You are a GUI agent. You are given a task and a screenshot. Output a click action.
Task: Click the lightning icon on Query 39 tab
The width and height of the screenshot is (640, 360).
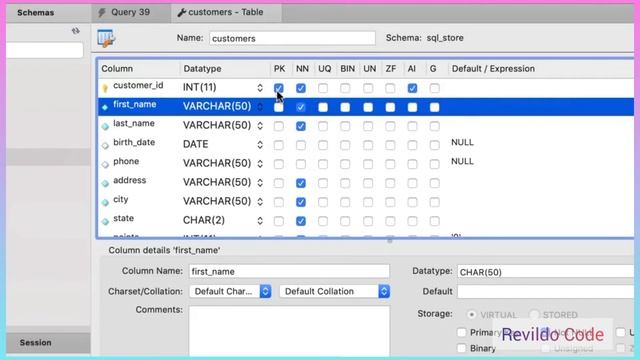click(102, 12)
